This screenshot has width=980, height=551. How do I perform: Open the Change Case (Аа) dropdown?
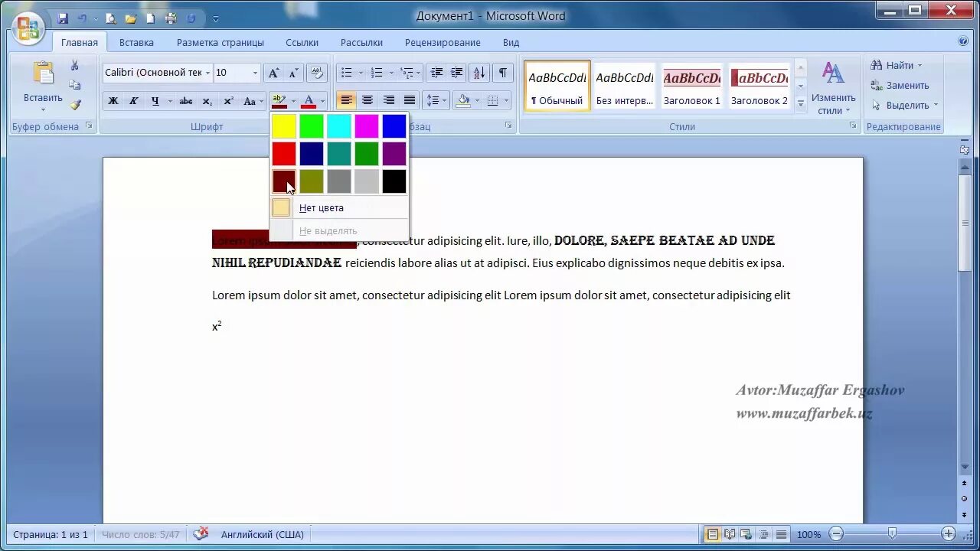coord(252,101)
